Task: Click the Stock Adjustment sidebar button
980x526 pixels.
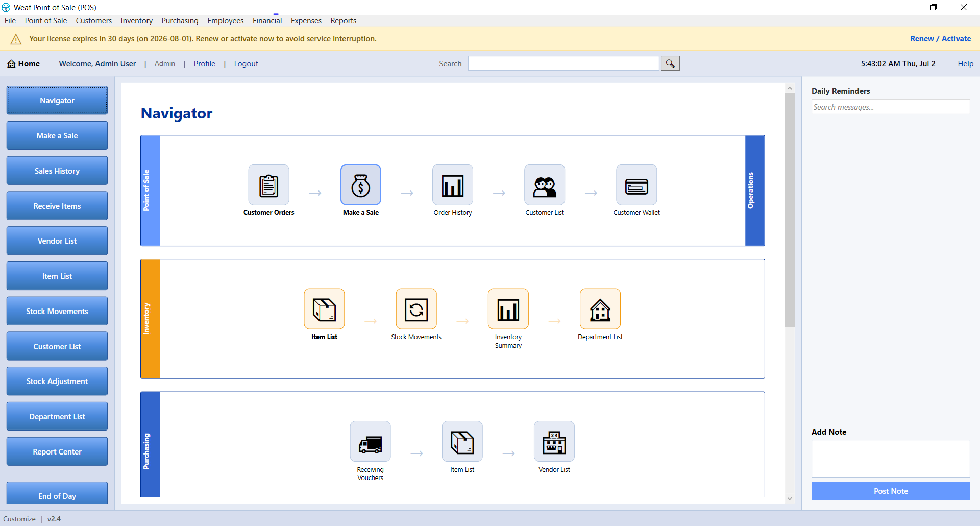Action: [x=57, y=381]
